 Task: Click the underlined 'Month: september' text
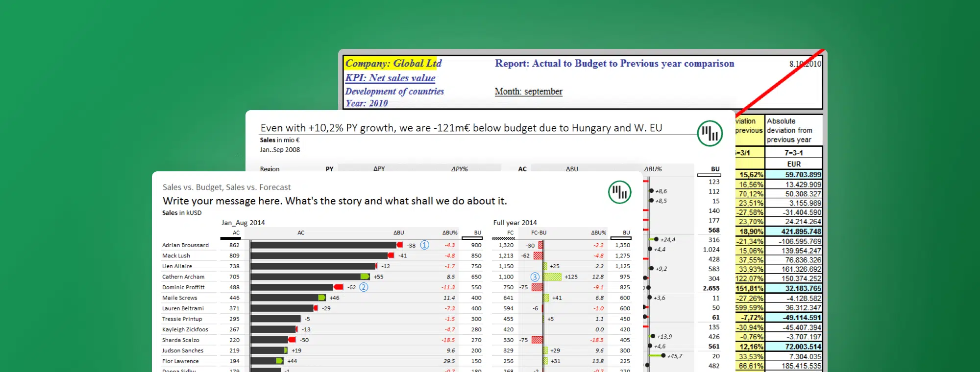(528, 92)
